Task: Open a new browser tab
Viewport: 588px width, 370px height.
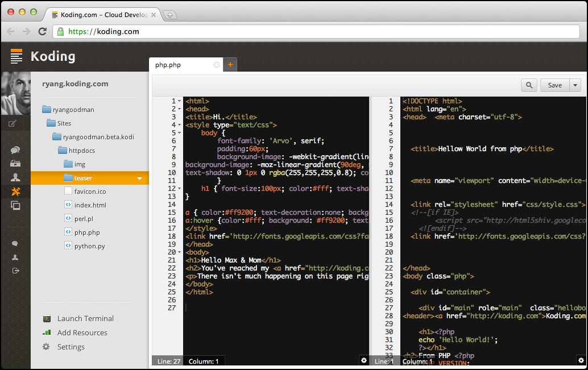Action: point(170,15)
